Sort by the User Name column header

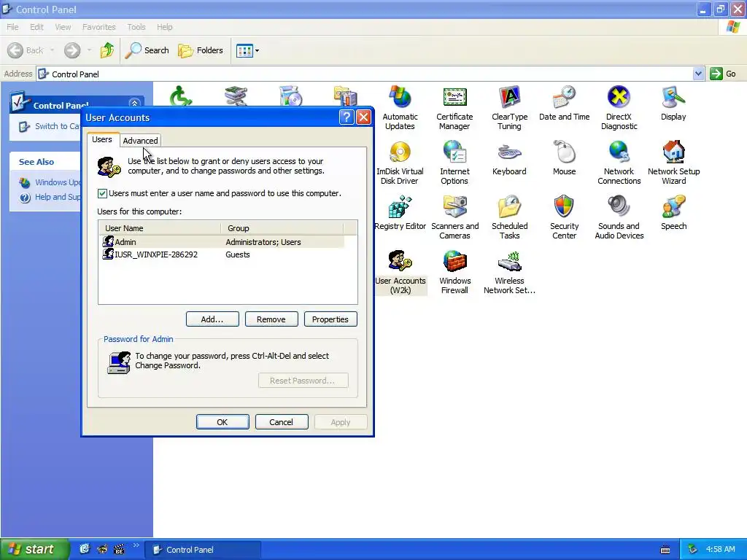[160, 228]
